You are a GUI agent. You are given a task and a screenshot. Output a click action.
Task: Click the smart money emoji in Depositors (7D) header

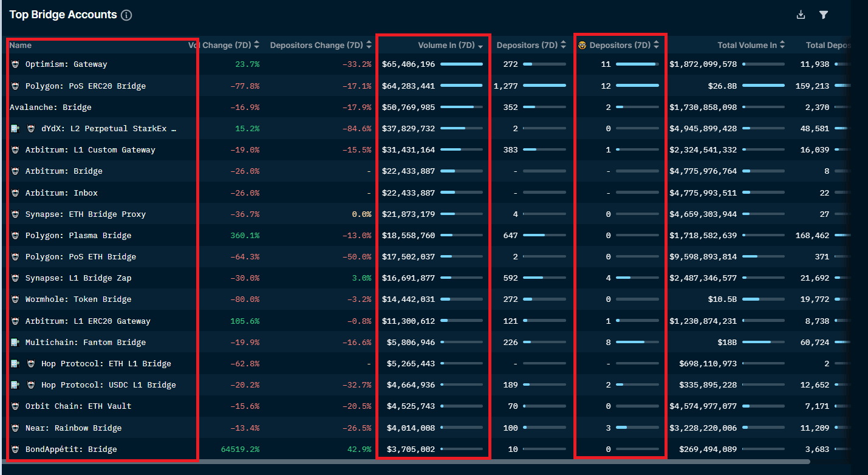[x=582, y=46]
